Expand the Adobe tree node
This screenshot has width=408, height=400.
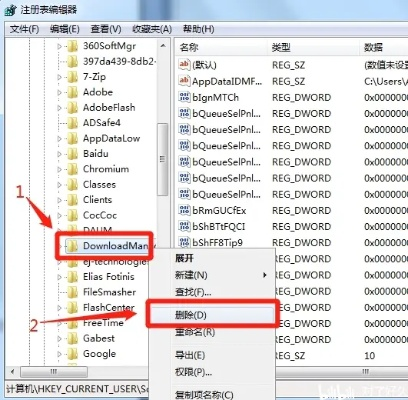[x=60, y=92]
